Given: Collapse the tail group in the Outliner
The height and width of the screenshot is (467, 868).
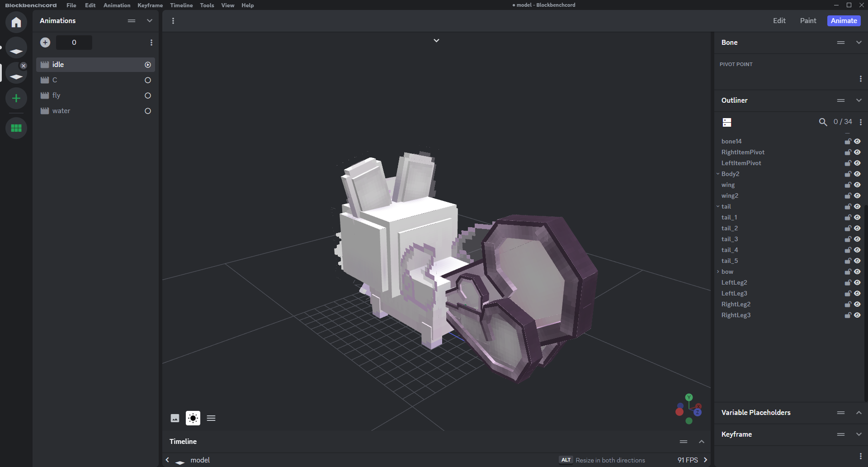Looking at the screenshot, I should (718, 206).
